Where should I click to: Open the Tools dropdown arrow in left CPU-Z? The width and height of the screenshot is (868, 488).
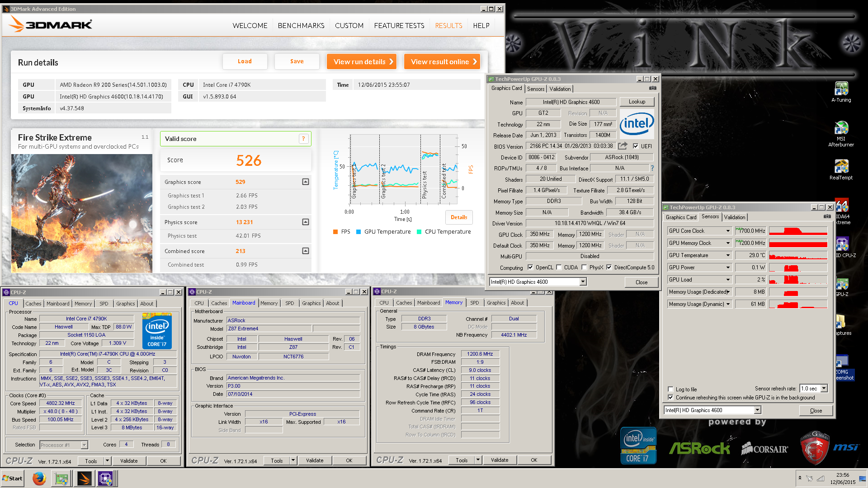107,461
